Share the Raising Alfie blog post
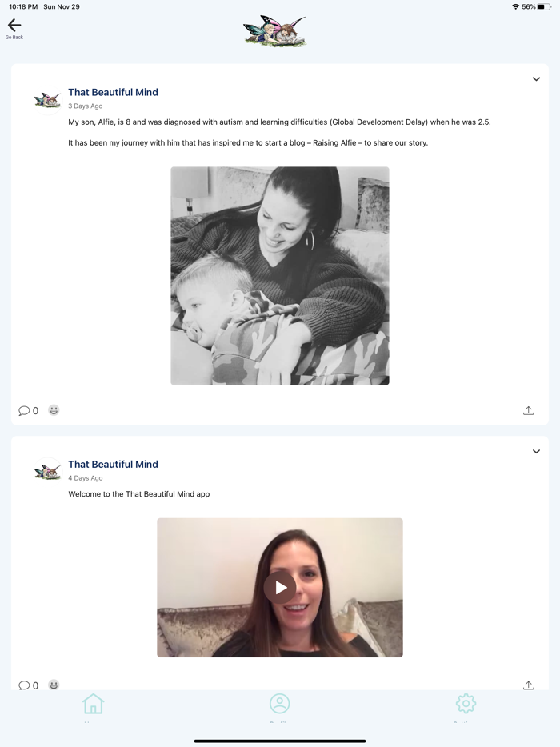This screenshot has height=747, width=560. (528, 410)
